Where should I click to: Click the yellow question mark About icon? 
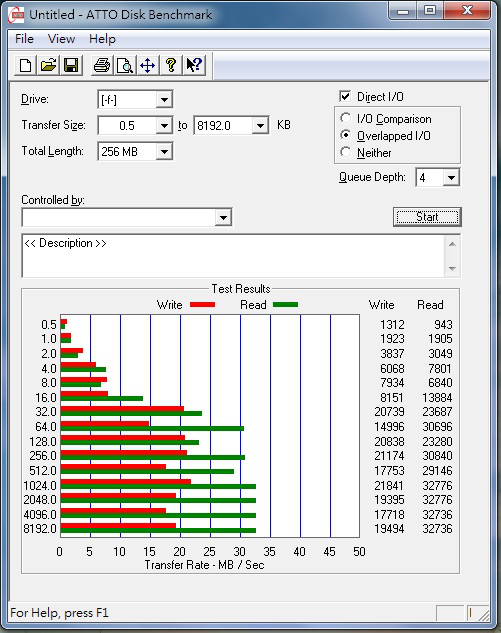click(x=171, y=65)
